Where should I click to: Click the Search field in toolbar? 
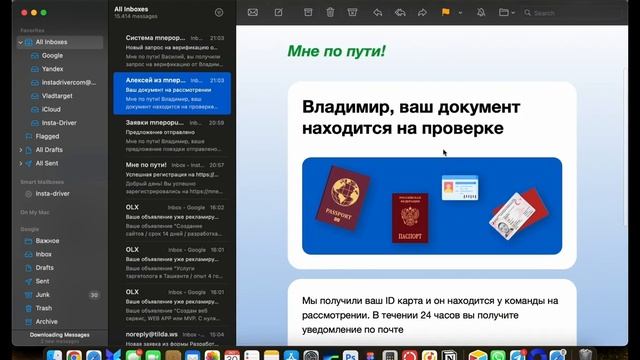(573, 13)
